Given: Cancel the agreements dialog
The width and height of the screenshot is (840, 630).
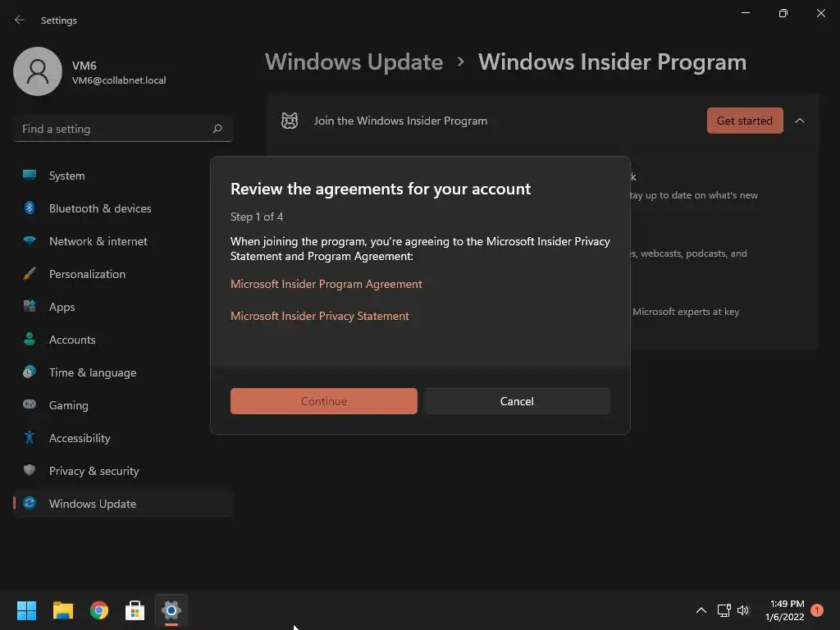Looking at the screenshot, I should (517, 400).
